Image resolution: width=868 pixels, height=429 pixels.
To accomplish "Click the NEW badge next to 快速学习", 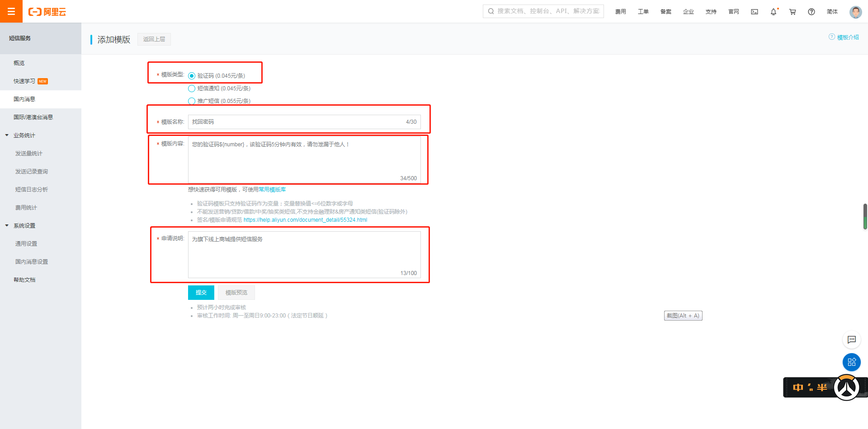I will click(43, 81).
